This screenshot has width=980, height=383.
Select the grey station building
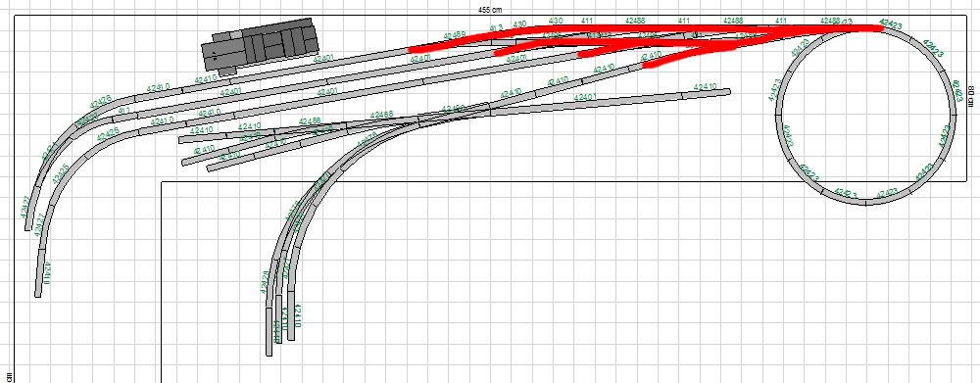(x=260, y=46)
